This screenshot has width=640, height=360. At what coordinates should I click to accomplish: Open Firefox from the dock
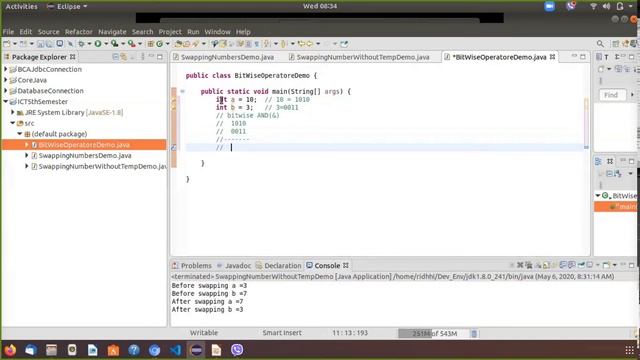click(10, 350)
